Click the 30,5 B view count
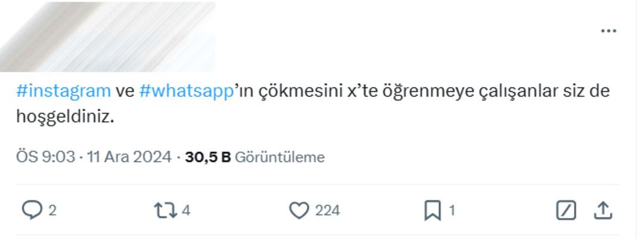Viewport: 644px width, 239px height. 208,157
